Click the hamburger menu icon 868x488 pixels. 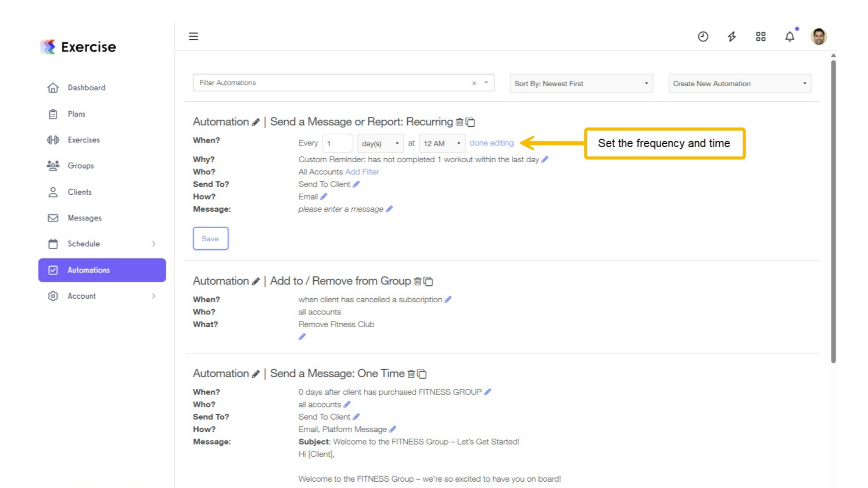[193, 36]
